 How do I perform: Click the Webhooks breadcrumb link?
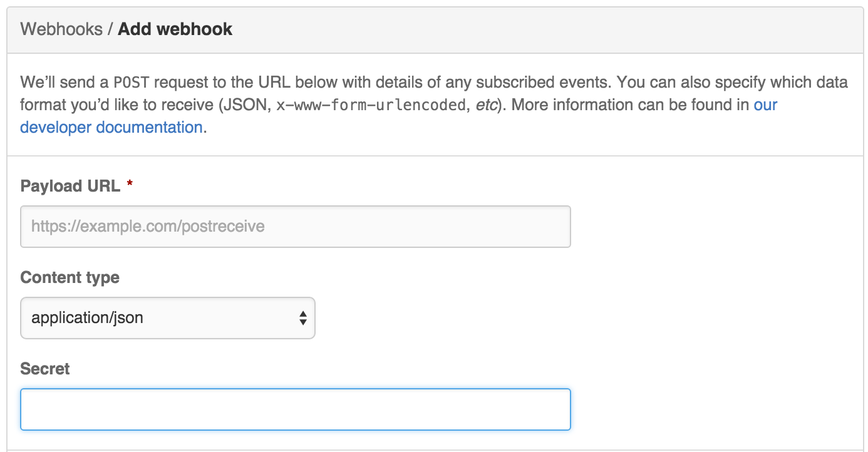[x=61, y=29]
